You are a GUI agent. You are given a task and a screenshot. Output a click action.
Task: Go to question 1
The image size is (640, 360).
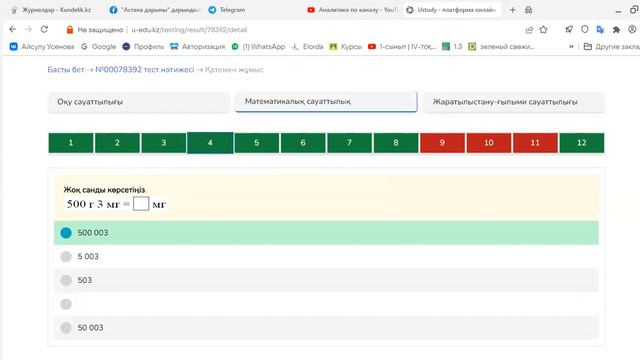tap(71, 143)
